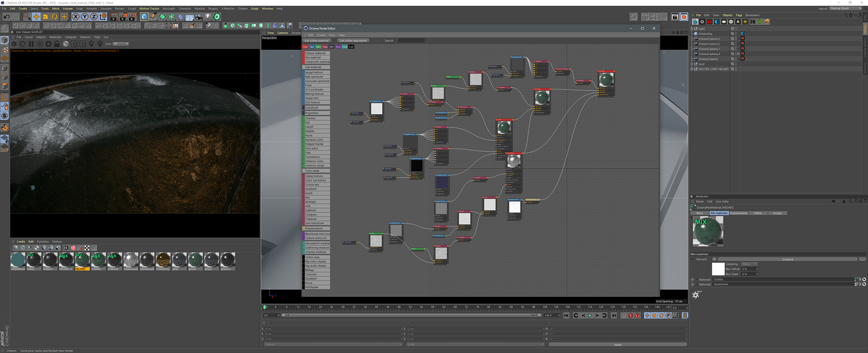
Task: Click the Undo arrow icon
Action: click(6, 17)
